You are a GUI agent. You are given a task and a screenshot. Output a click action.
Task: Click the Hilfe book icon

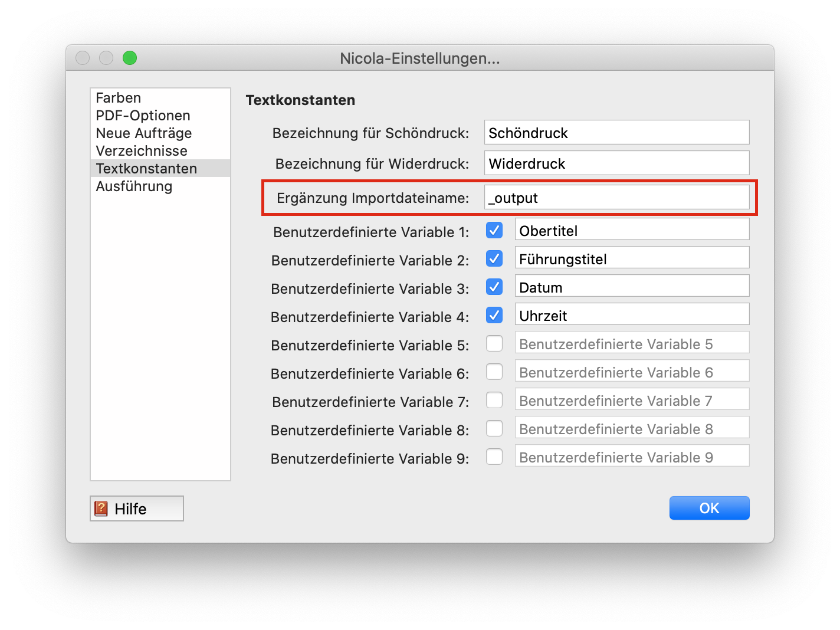click(x=101, y=508)
